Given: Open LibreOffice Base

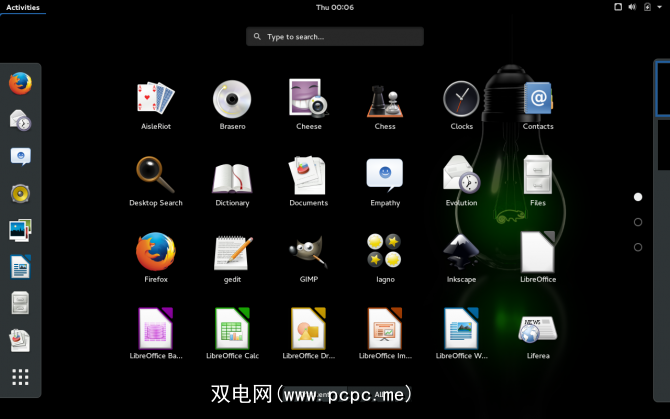Looking at the screenshot, I should point(156,334).
